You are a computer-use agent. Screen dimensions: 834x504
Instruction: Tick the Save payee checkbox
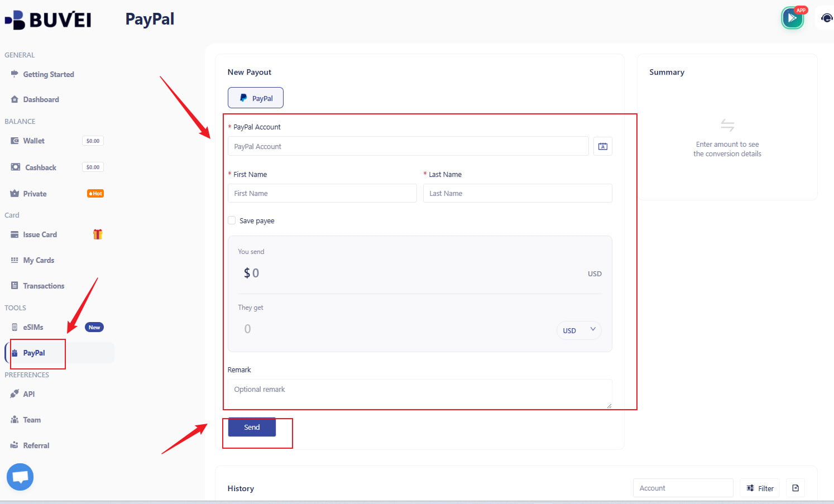(232, 220)
